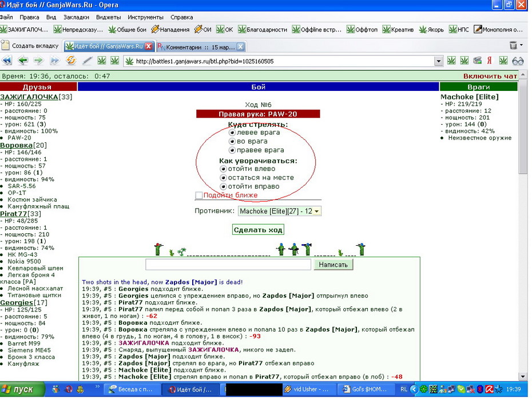Open the Вид menu
This screenshot has height=399, width=532.
pyautogui.click(x=51, y=17)
